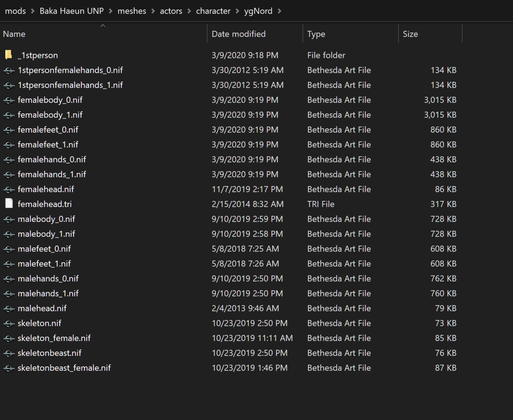Sort files by the Size column header

pyautogui.click(x=410, y=34)
